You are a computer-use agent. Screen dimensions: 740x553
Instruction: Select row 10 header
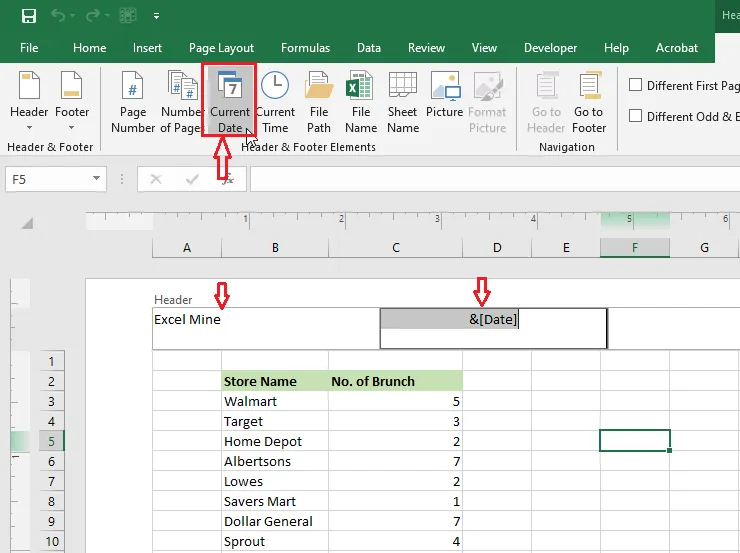(x=51, y=541)
